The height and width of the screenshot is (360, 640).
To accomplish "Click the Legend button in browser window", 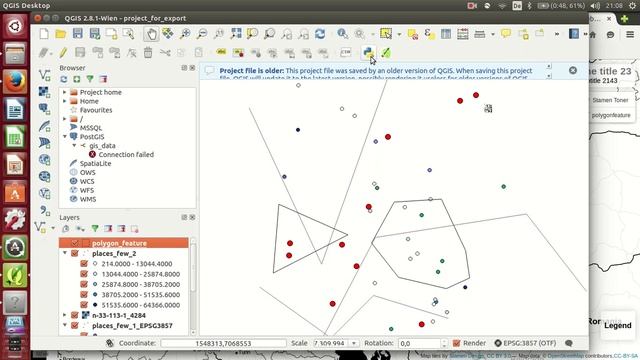I will point(618,325).
